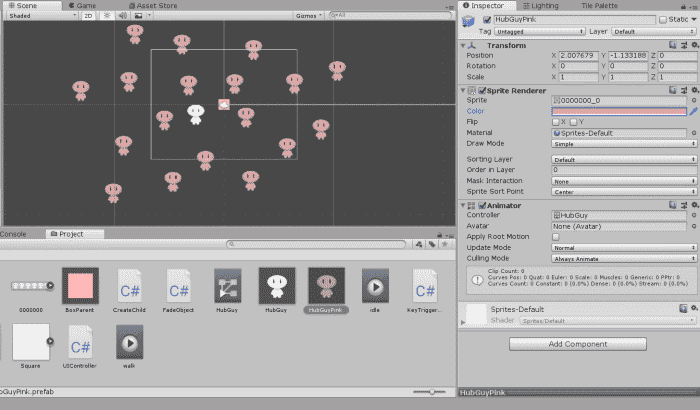The image size is (700, 410).
Task: Click the Add Component button
Action: [x=578, y=344]
